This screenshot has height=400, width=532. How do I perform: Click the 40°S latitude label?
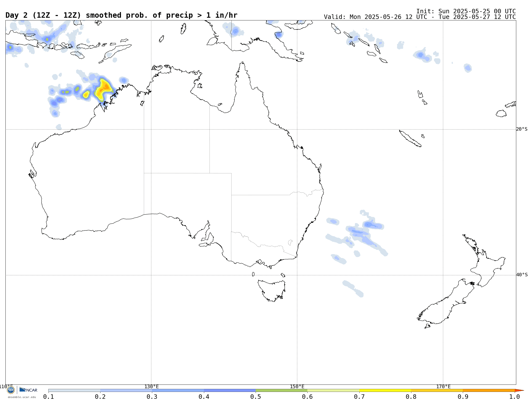[x=522, y=275]
